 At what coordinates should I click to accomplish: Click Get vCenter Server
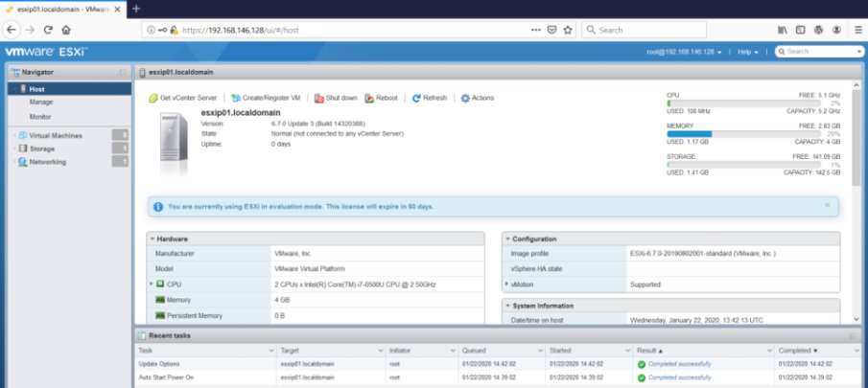[x=182, y=98]
